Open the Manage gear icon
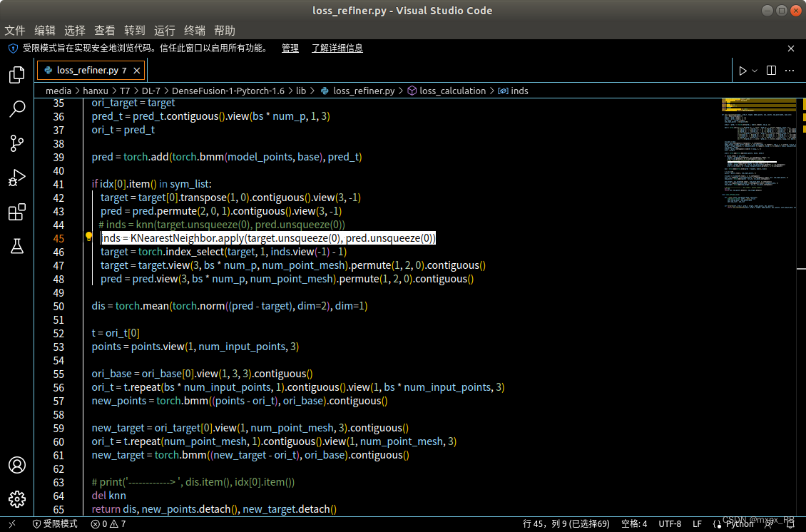The height and width of the screenshot is (532, 806). (x=17, y=499)
